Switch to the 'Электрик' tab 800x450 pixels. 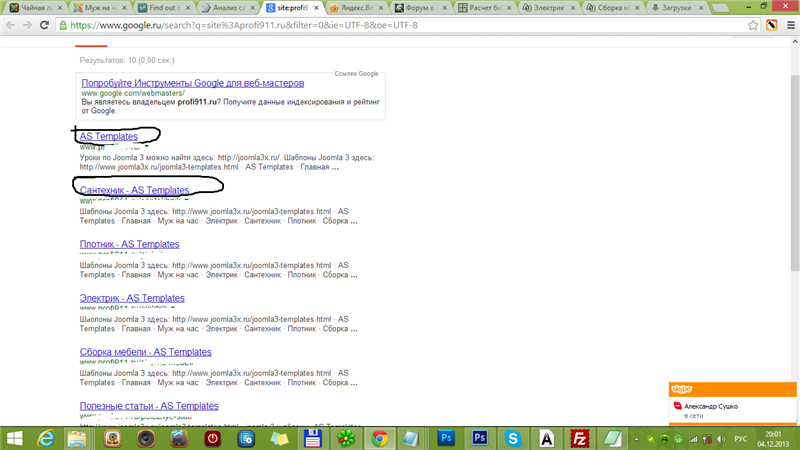click(546, 8)
